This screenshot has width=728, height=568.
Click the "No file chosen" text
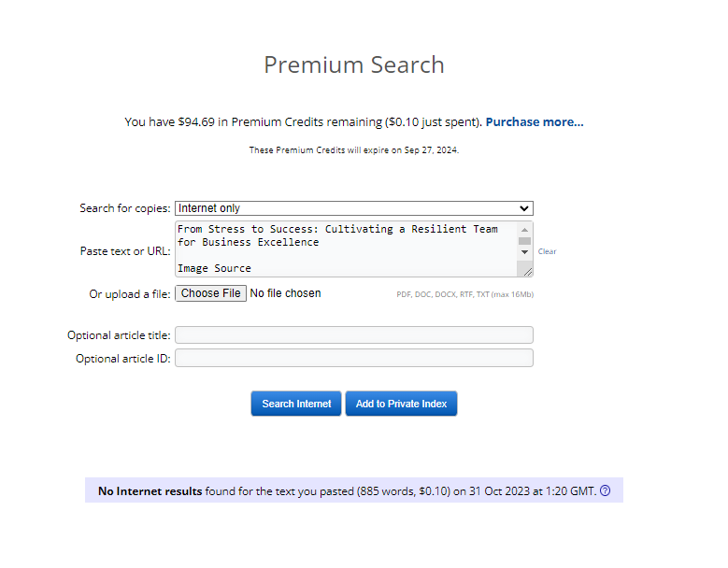coord(285,293)
